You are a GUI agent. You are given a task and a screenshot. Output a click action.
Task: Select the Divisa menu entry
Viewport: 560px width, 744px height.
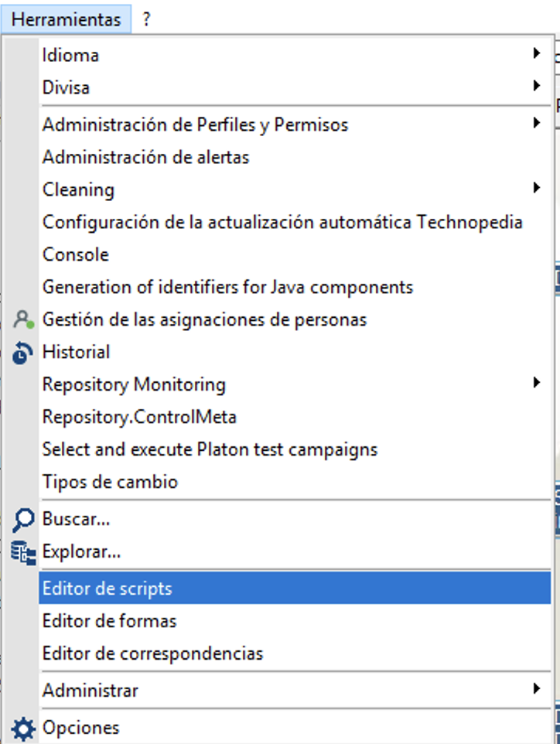295,88
